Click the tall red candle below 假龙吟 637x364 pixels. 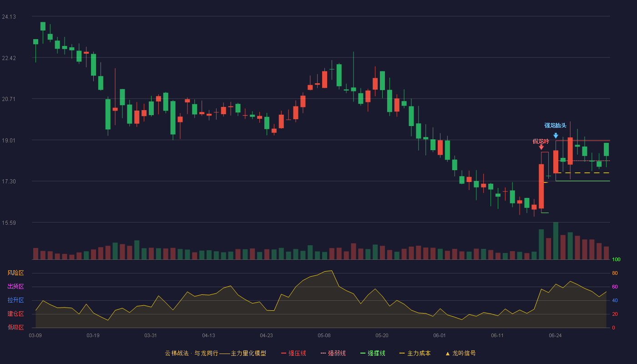[x=541, y=186]
